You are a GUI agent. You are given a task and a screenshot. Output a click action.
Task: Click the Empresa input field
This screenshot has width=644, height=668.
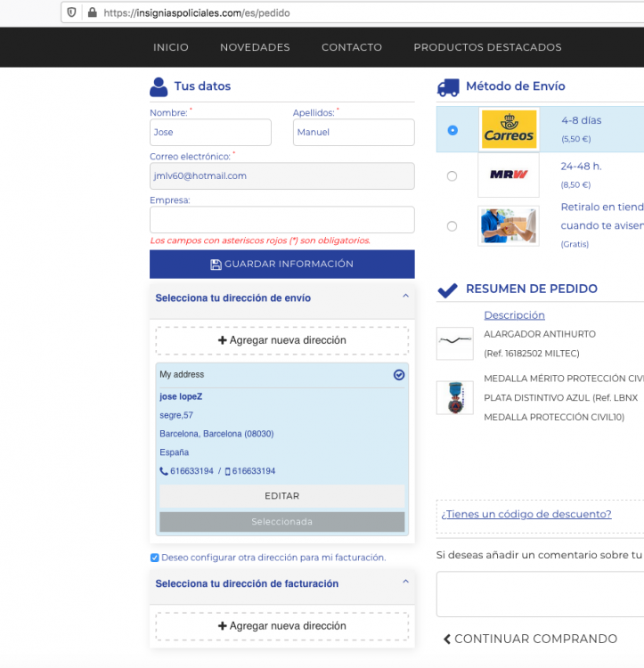tap(282, 220)
